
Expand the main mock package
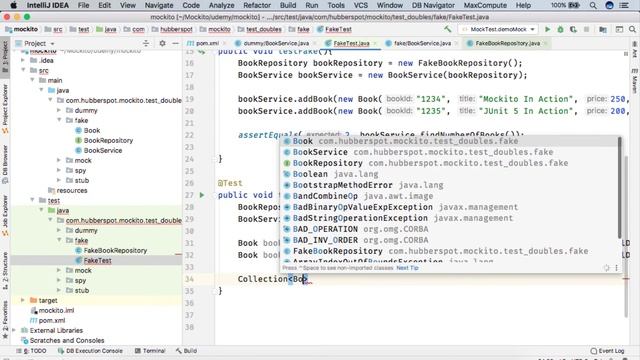59,160
